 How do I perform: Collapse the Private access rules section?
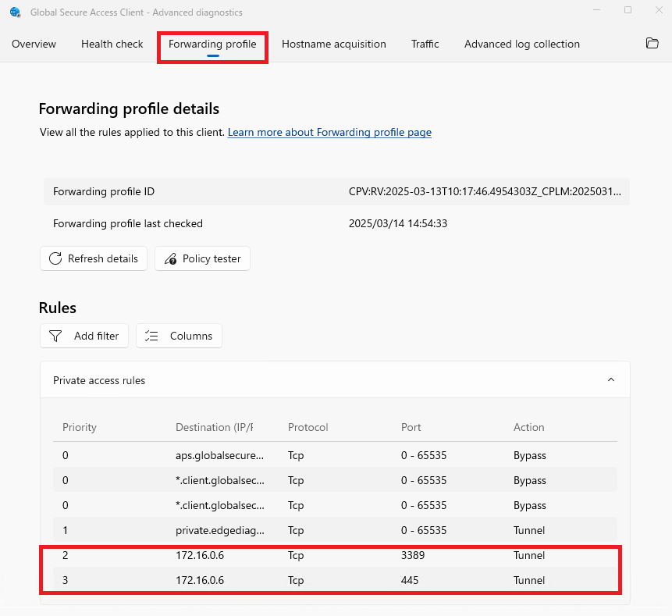[611, 380]
